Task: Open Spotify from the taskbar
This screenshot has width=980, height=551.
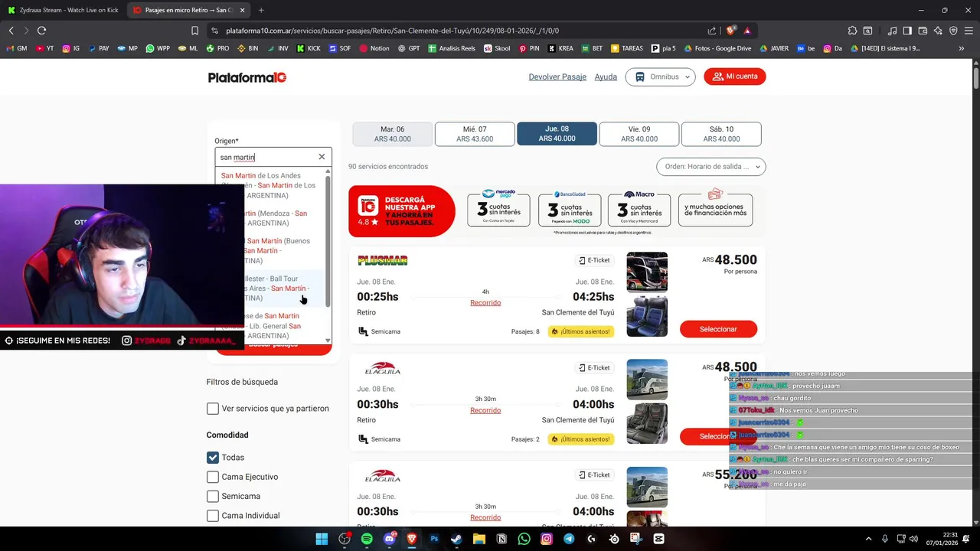Action: [367, 539]
